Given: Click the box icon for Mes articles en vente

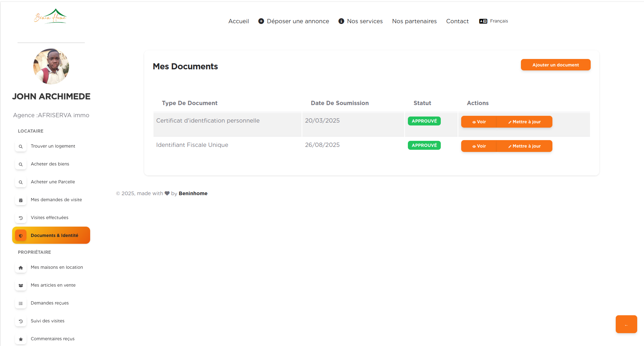Looking at the screenshot, I should coord(21,286).
